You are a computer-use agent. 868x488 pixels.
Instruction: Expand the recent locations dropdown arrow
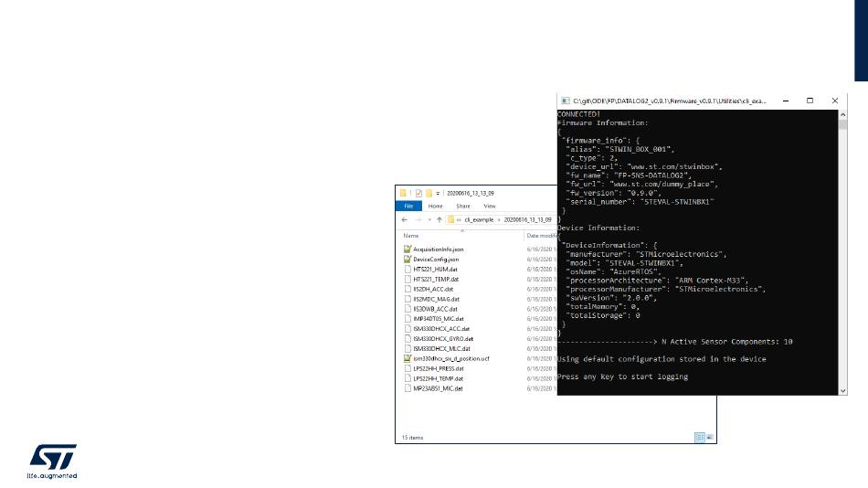pos(429,219)
